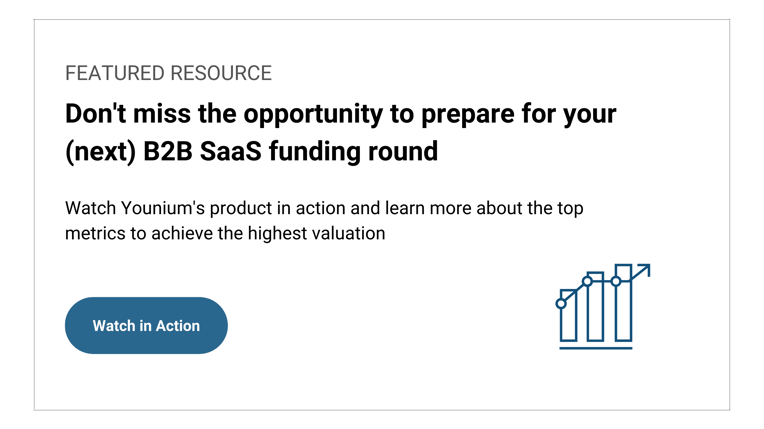764x429 pixels.
Task: Select the bar chart growth icon
Action: (x=603, y=307)
